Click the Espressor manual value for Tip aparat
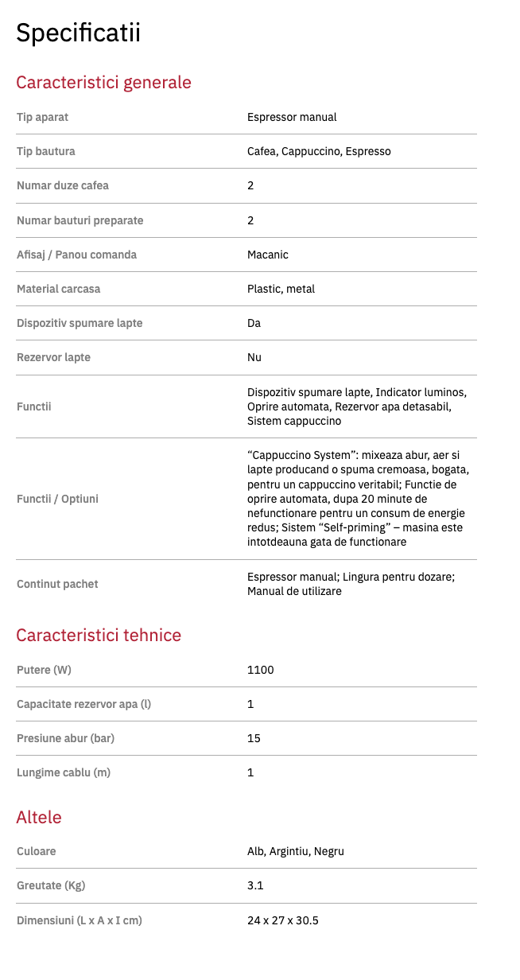Screen dimensions: 520x980 point(292,117)
